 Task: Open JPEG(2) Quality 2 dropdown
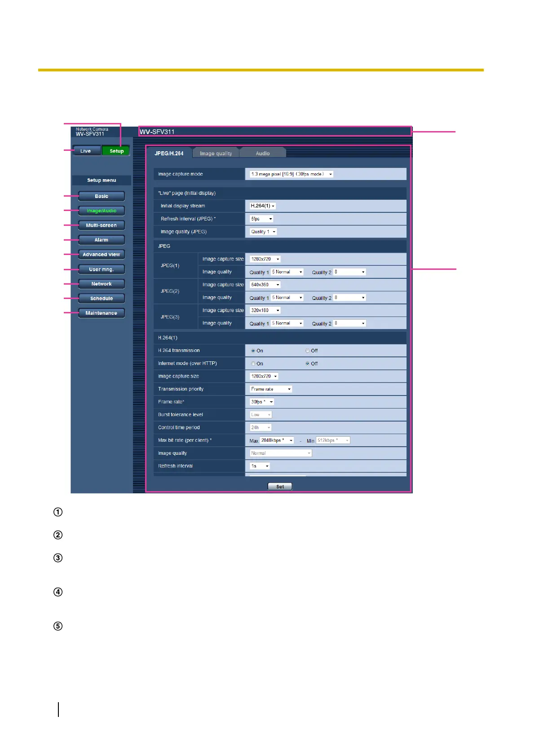pyautogui.click(x=349, y=298)
